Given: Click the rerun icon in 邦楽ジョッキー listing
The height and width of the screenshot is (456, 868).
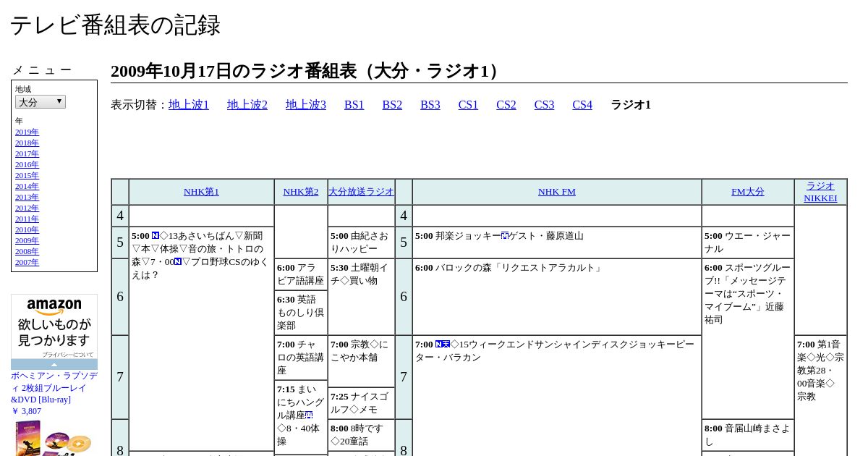Looking at the screenshot, I should coord(505,235).
